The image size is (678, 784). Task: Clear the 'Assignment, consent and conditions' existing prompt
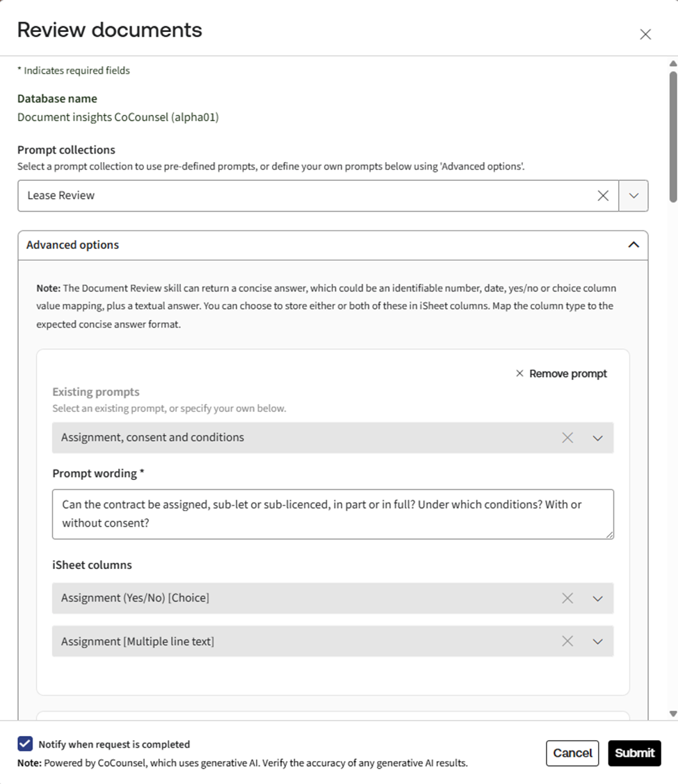567,438
